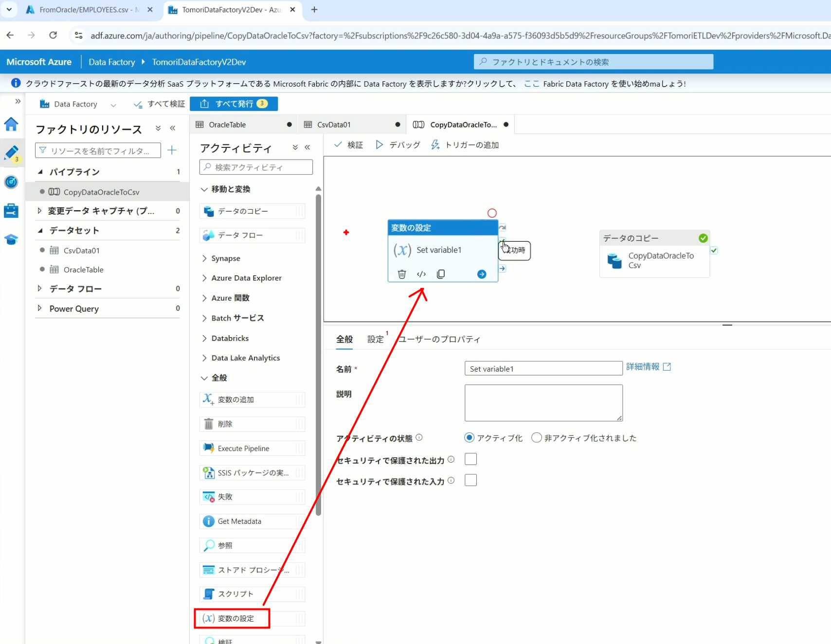831x644 pixels.
Task: Click the すべて発行 publish button
Action: click(234, 104)
